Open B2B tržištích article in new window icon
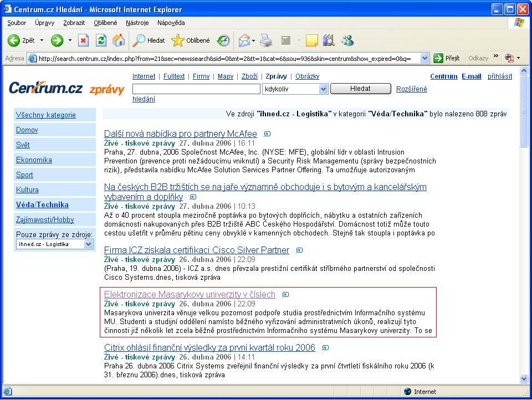The width and height of the screenshot is (532, 400). pos(193,197)
